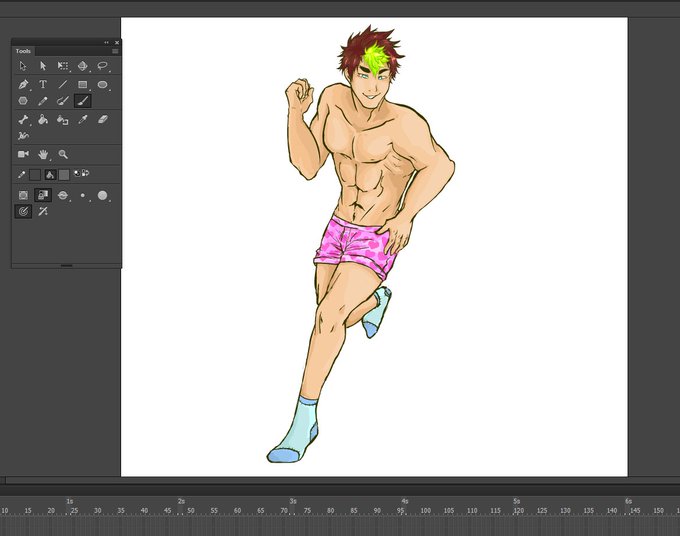Image resolution: width=680 pixels, height=536 pixels.
Task: Close the Tools panel
Action: (x=117, y=42)
